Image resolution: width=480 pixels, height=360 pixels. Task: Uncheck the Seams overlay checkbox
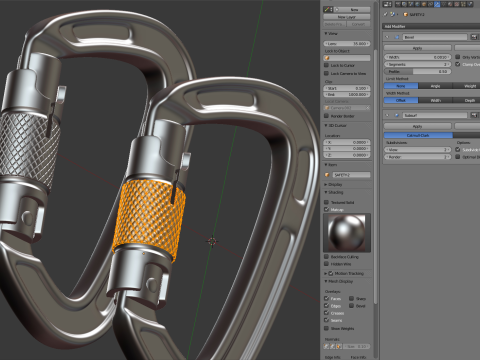point(327,320)
